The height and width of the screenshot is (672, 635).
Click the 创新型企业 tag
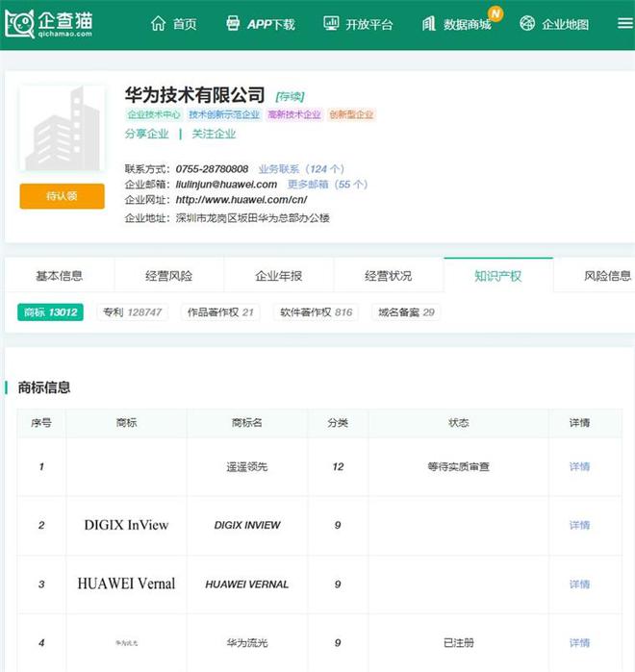[x=351, y=114]
